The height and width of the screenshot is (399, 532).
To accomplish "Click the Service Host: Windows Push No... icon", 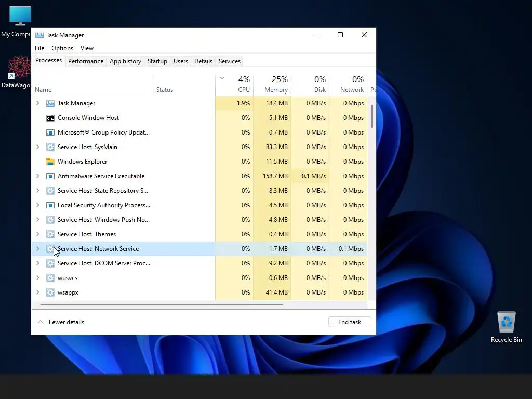I will [50, 220].
